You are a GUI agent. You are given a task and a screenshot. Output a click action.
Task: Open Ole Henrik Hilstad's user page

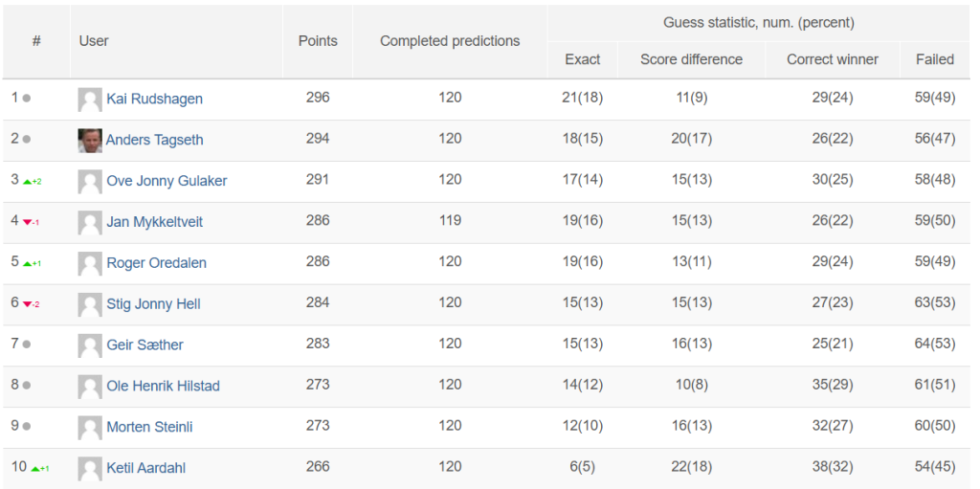point(163,387)
